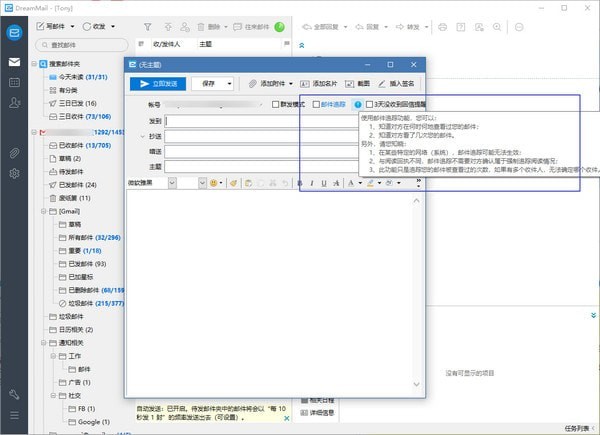Enable the 群发模式 checkbox

click(276, 104)
